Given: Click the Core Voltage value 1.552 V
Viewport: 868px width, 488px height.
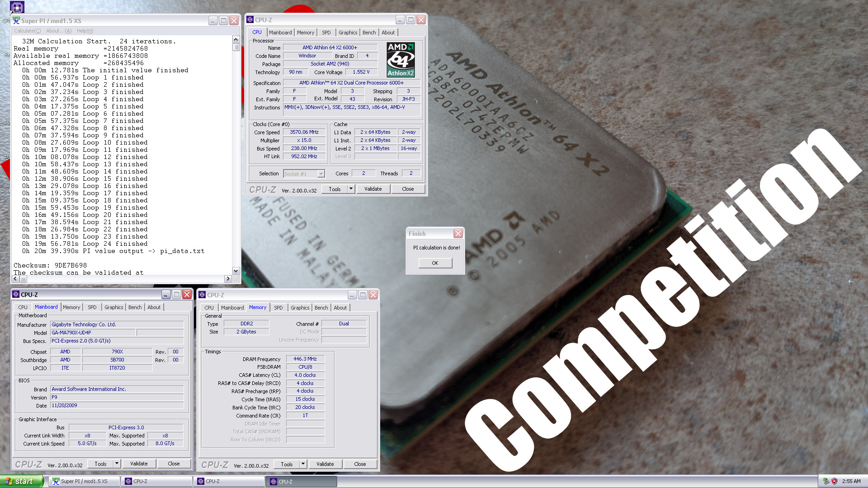Looking at the screenshot, I should tap(361, 72).
